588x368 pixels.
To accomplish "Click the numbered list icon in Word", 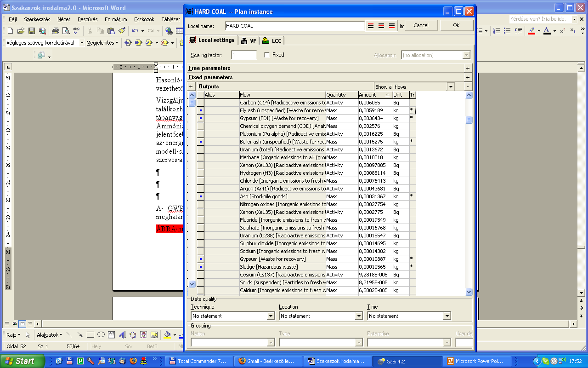I will [x=497, y=31].
